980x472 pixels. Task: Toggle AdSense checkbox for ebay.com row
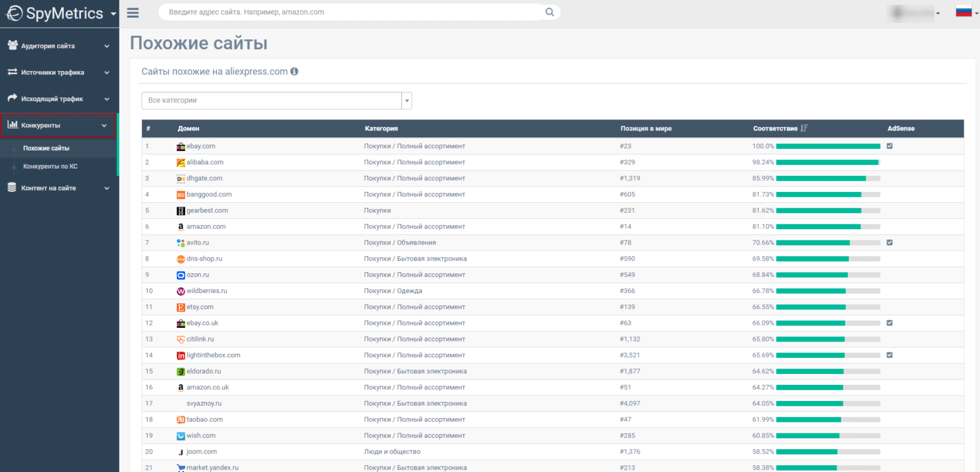[889, 146]
